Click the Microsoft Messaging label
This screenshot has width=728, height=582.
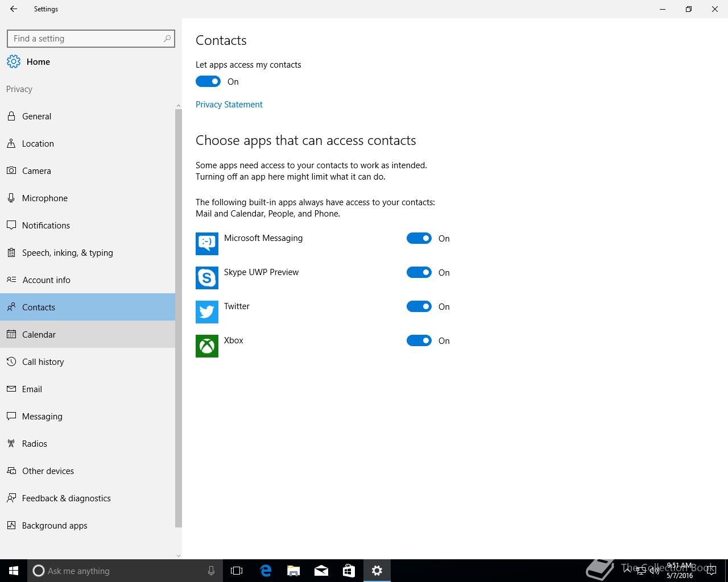tap(263, 238)
